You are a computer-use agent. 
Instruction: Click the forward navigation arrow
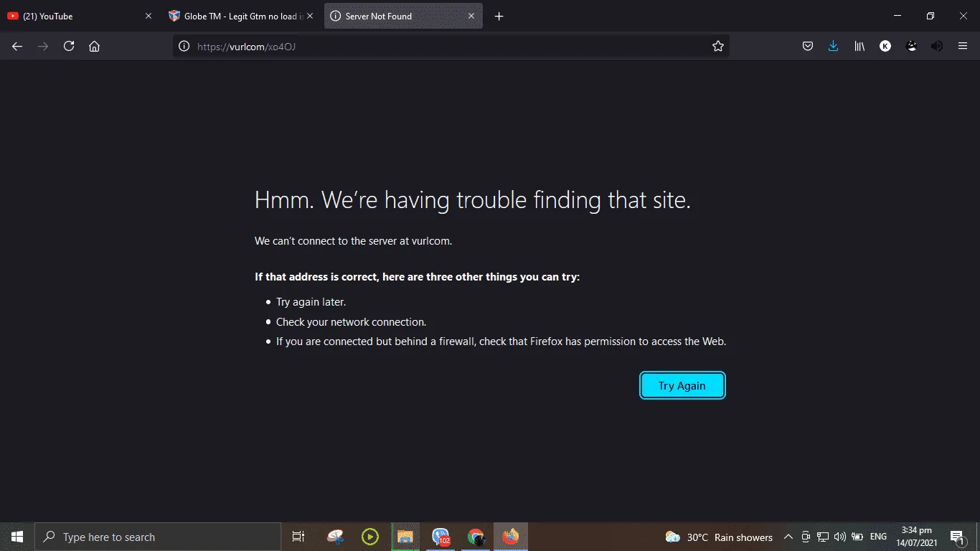tap(43, 46)
